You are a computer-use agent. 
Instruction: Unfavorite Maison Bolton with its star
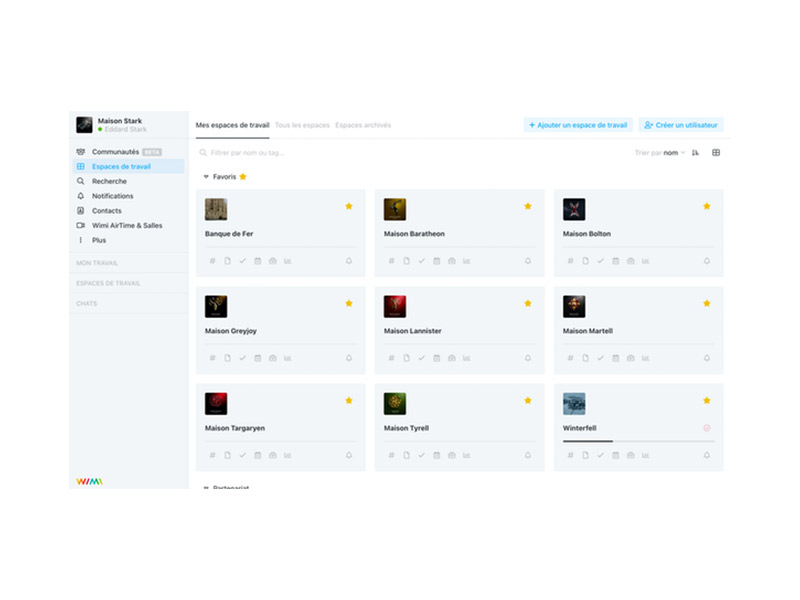pyautogui.click(x=707, y=206)
